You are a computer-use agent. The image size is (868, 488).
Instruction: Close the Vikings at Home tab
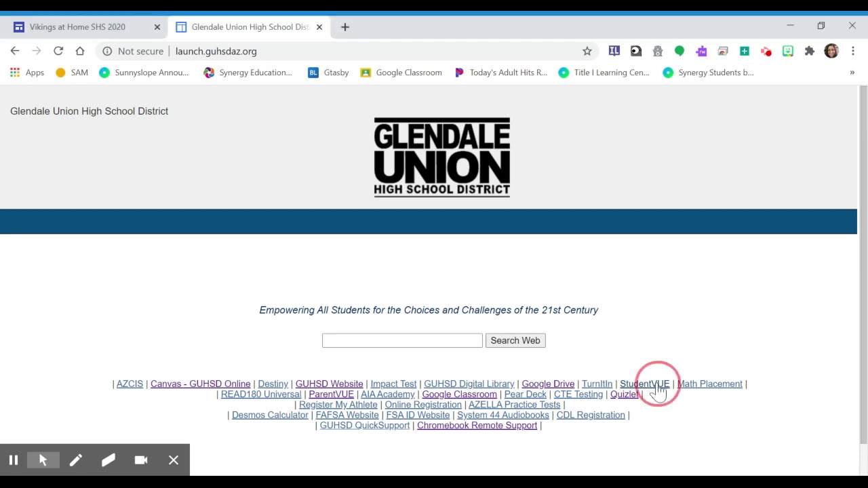(x=157, y=27)
